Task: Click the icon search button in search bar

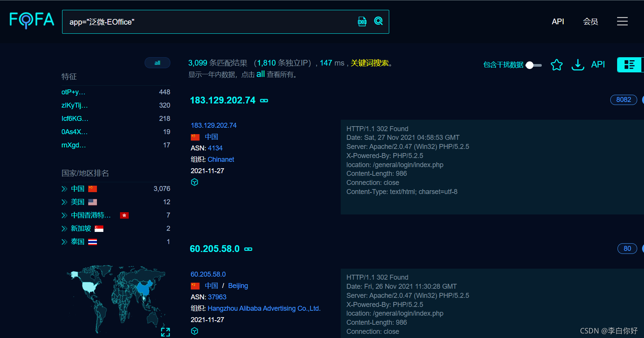Action: pyautogui.click(x=362, y=22)
